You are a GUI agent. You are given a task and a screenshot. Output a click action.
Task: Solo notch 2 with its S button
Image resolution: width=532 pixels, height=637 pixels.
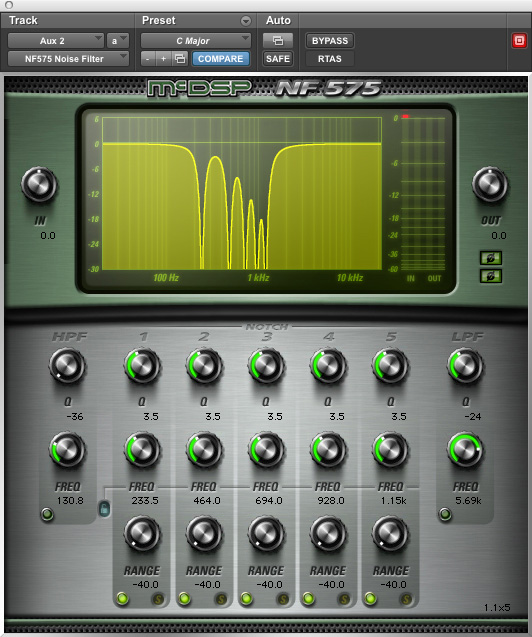click(221, 599)
